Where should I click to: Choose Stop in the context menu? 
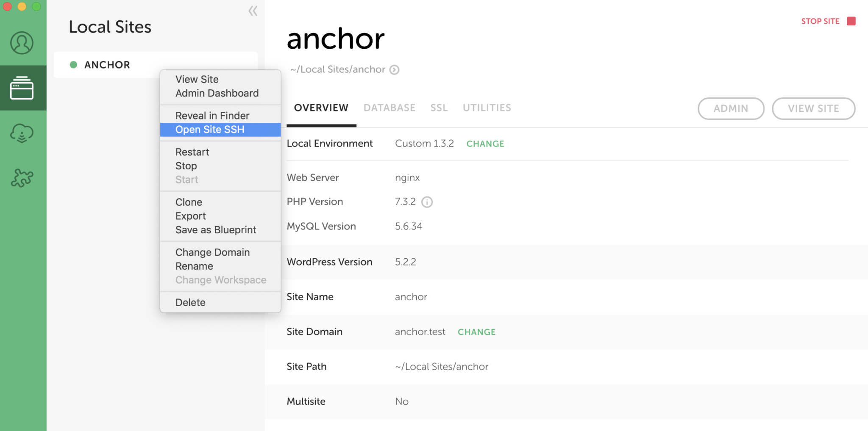(x=220, y=166)
